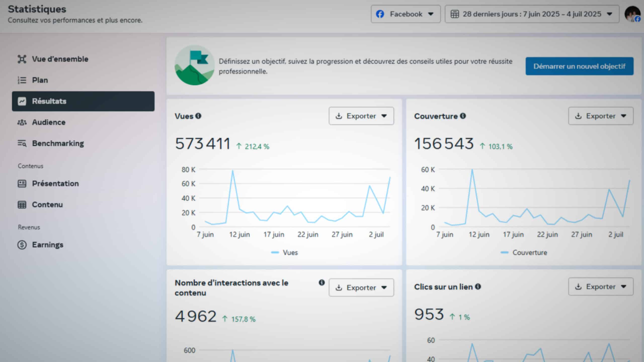Click the calendar icon in date range
The height and width of the screenshot is (362, 644).
(455, 14)
